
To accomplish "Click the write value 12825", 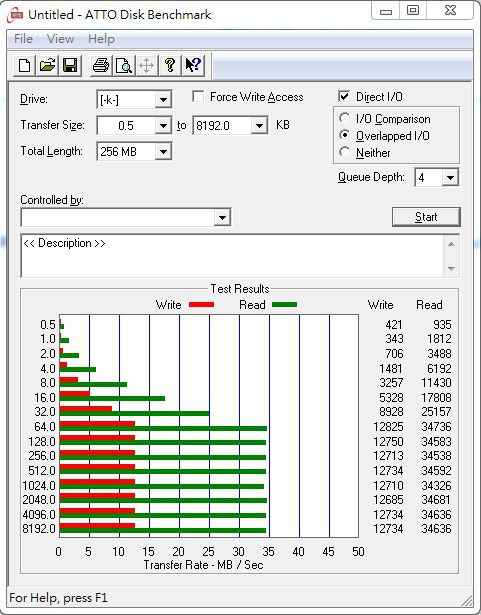I will (388, 426).
